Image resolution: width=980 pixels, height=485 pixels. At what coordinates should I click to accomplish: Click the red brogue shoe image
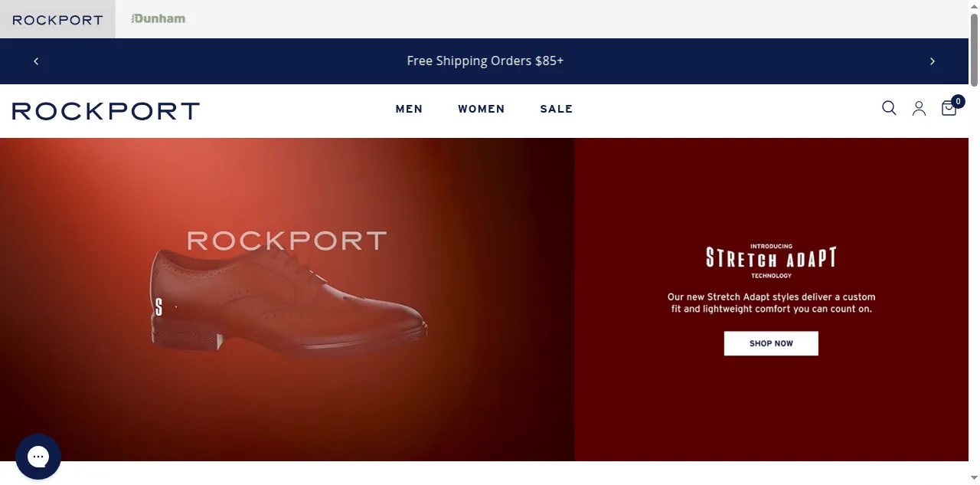(x=287, y=303)
